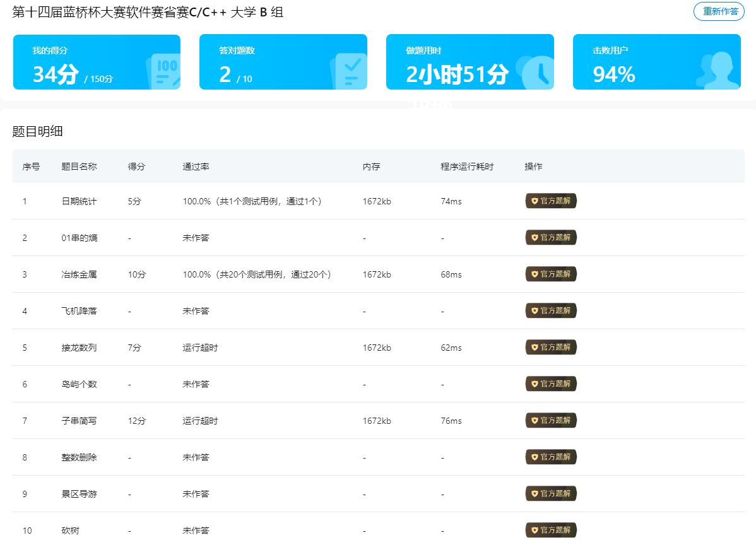Click the score sheet icon in 我的得分 card
Viewport: 756px width, 545px height.
(164, 71)
